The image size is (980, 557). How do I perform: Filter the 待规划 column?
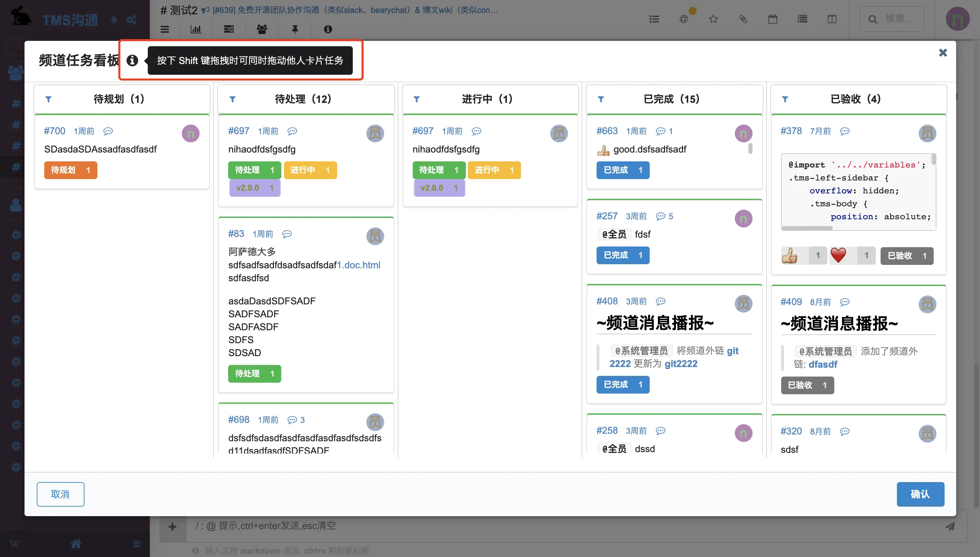point(49,99)
